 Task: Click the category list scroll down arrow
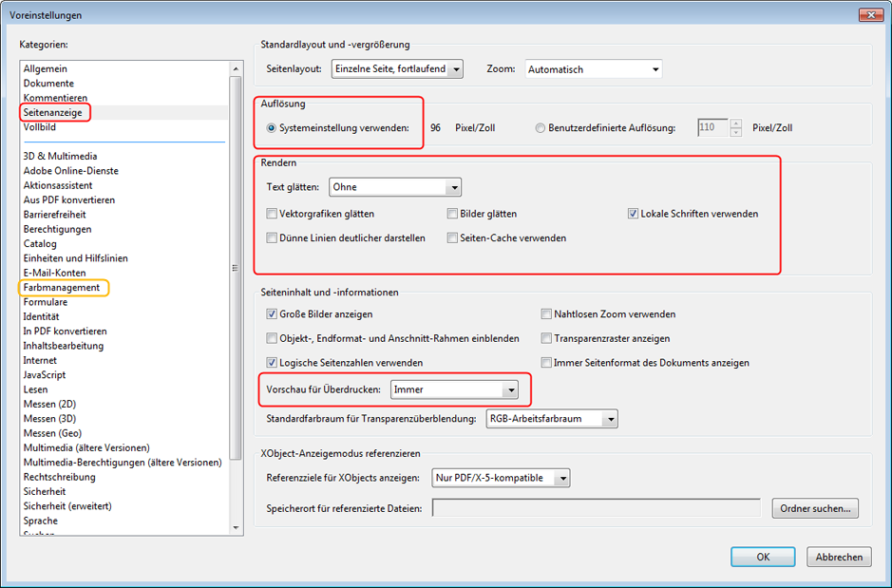tap(237, 528)
